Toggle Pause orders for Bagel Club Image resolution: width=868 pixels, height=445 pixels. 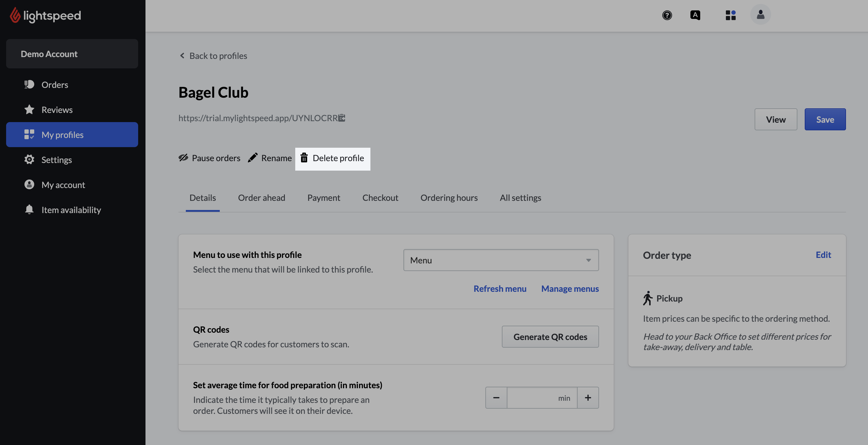click(209, 158)
